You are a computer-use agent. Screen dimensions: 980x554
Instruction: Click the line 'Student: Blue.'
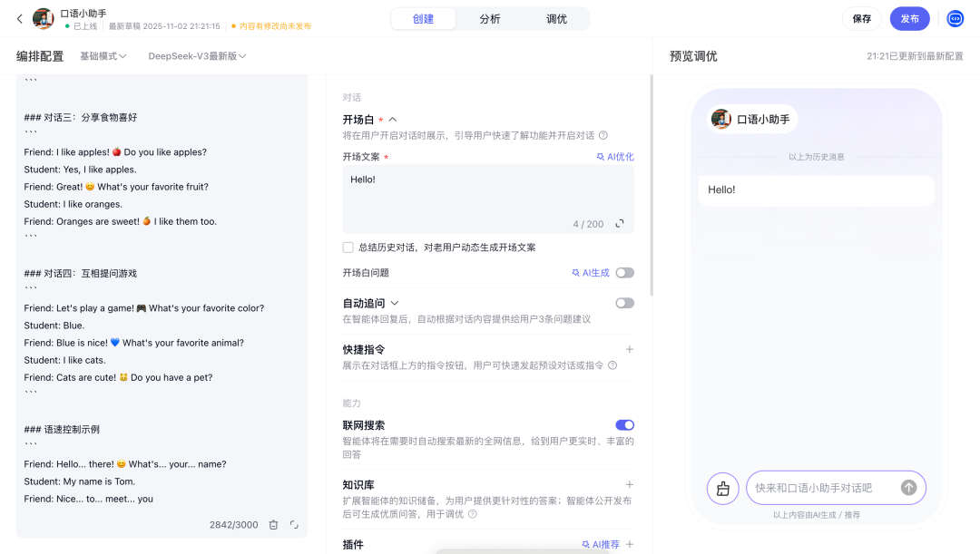54,326
